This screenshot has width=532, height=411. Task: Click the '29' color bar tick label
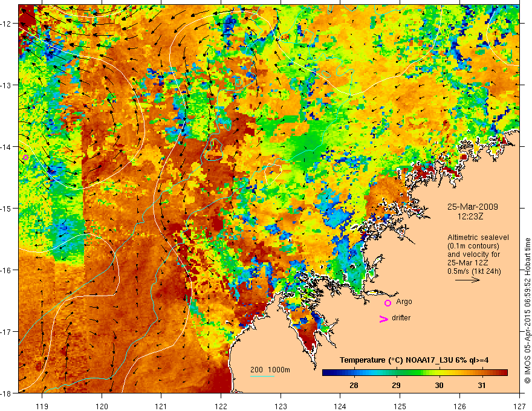396,385
